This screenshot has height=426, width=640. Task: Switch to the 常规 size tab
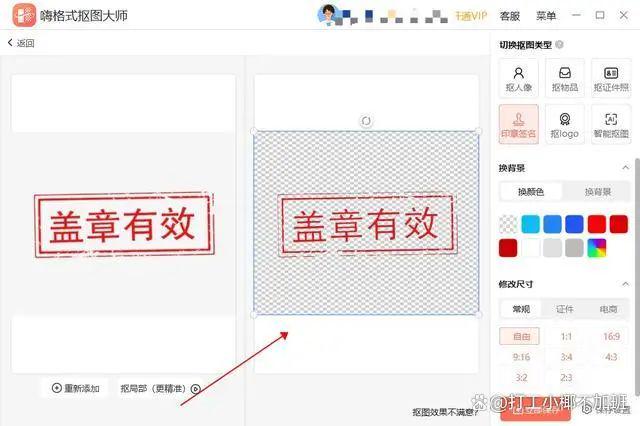[x=521, y=309]
